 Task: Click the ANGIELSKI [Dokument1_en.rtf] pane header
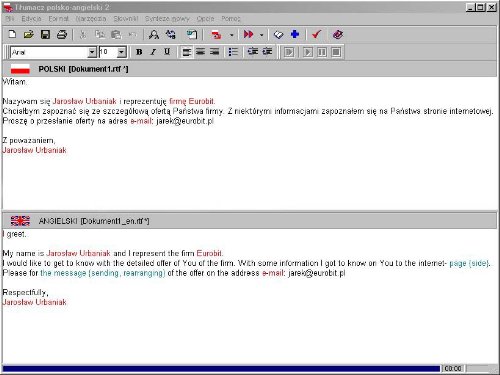(x=250, y=221)
